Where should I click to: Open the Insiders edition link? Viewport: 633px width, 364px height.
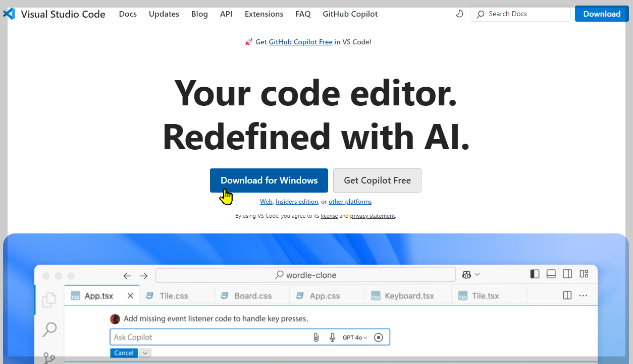297,202
